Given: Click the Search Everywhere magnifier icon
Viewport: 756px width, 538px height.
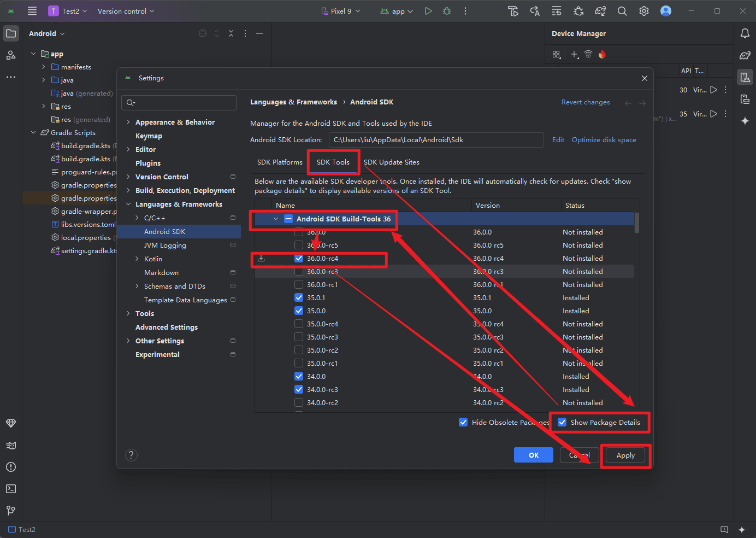Looking at the screenshot, I should coord(622,11).
